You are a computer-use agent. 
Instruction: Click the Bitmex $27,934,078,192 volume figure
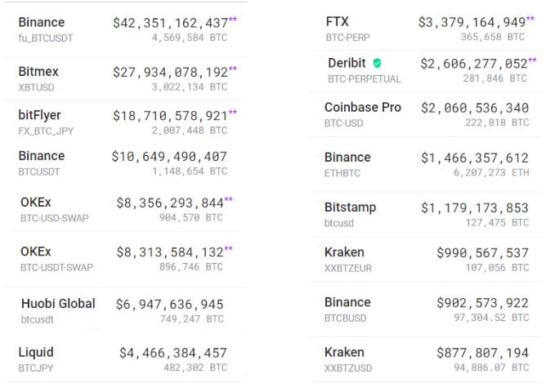[170, 73]
